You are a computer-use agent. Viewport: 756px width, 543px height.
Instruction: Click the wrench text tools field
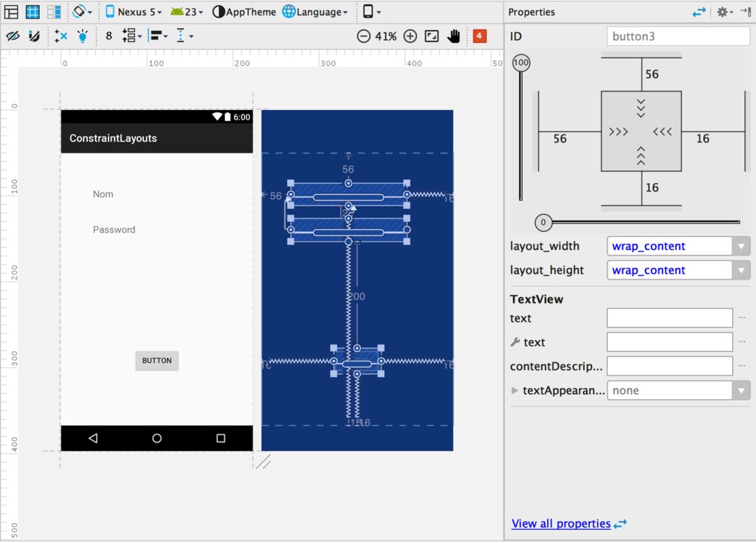670,342
